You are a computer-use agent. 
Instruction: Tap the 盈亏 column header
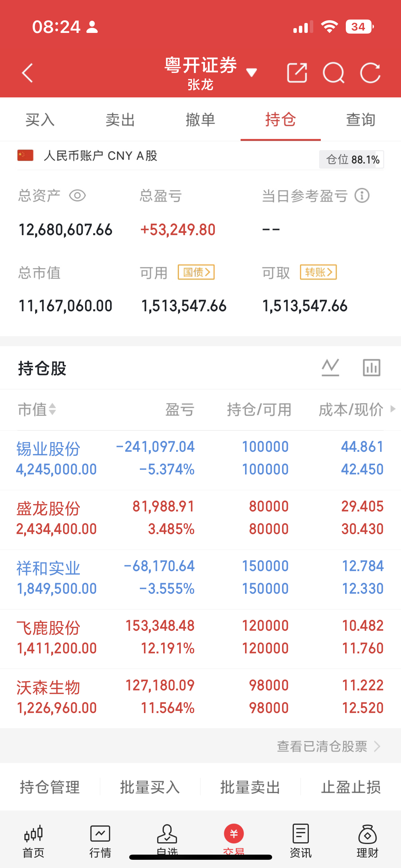(180, 409)
